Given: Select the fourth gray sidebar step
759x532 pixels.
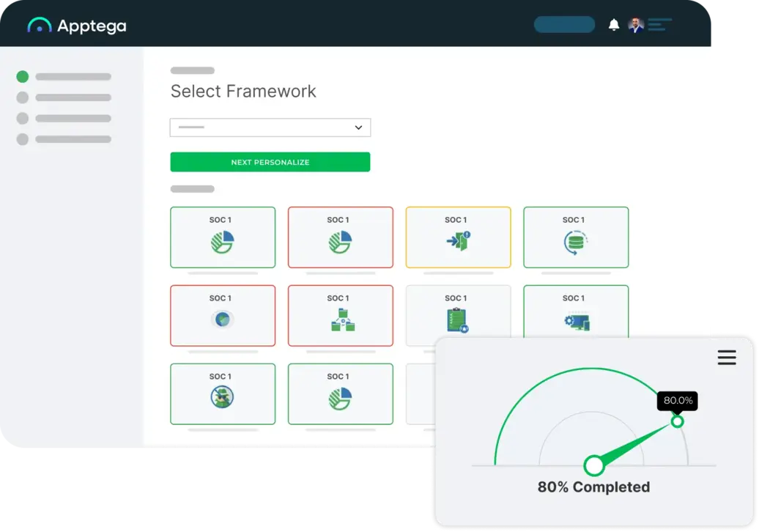Looking at the screenshot, I should pos(22,139).
